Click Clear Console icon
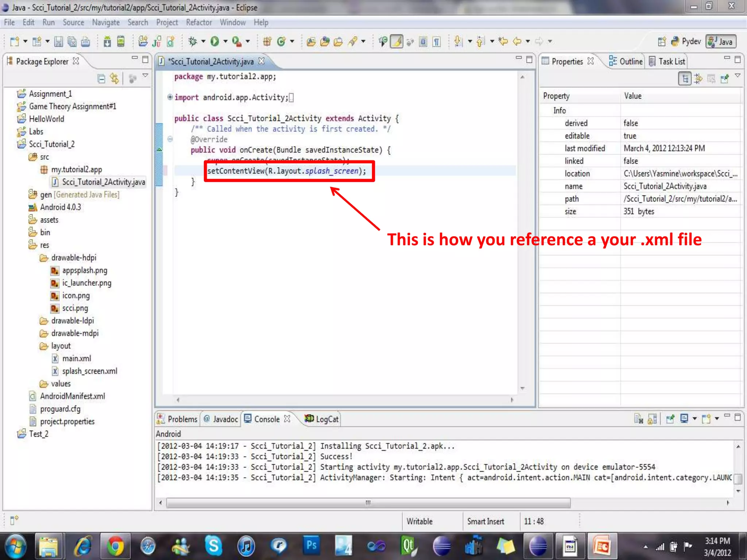 [x=638, y=419]
